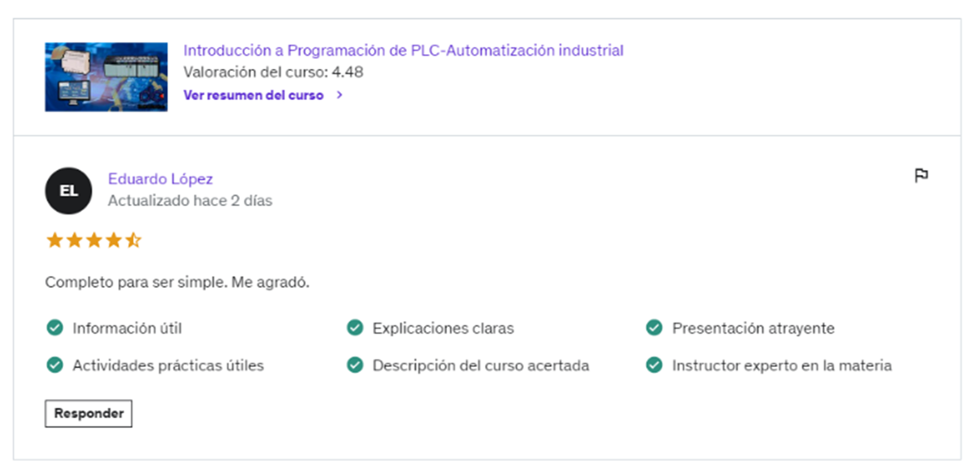
Task: Click the checkmark beside Instructor experto en la materia
Action: pyautogui.click(x=654, y=365)
